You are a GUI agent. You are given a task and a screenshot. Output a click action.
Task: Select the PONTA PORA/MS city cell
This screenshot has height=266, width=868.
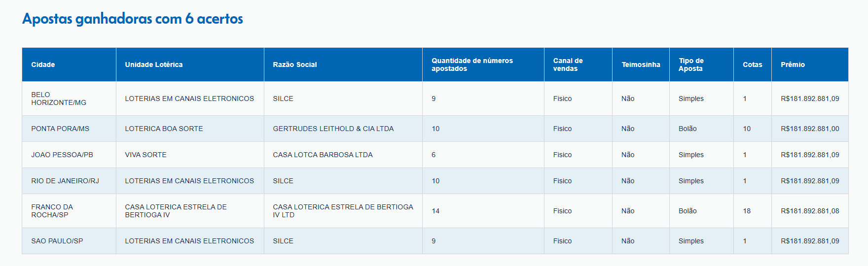click(x=60, y=129)
